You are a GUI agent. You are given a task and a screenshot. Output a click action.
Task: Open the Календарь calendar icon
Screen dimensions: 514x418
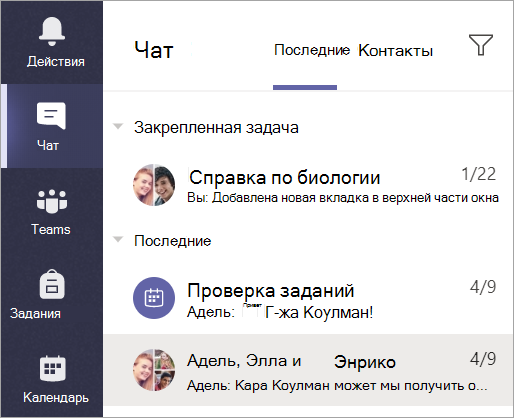click(52, 368)
